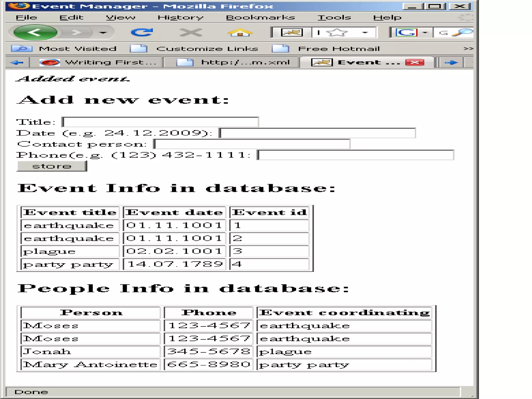The image size is (532, 399).
Task: Click the Home icon in toolbar
Action: pyautogui.click(x=240, y=33)
